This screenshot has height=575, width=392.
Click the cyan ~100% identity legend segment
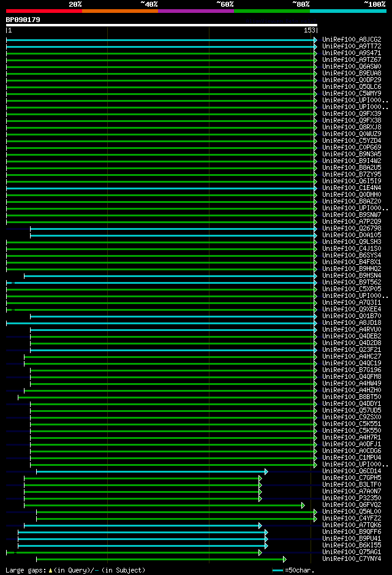[348, 11]
